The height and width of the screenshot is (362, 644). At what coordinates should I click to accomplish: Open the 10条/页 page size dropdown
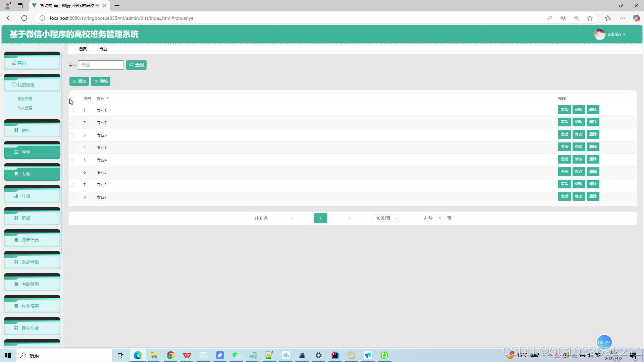click(x=385, y=218)
